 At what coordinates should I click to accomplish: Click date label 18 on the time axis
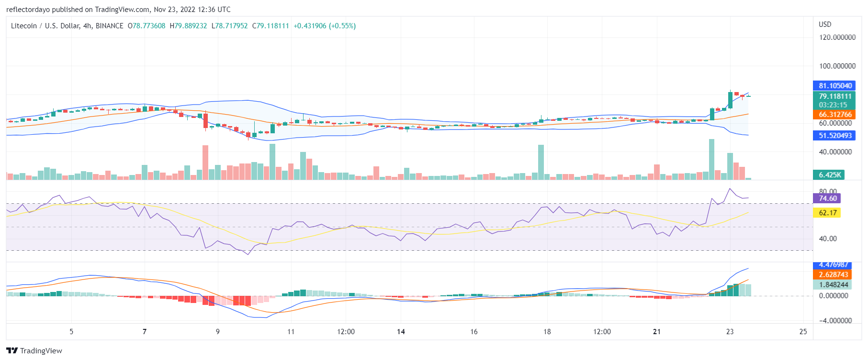[x=547, y=332]
